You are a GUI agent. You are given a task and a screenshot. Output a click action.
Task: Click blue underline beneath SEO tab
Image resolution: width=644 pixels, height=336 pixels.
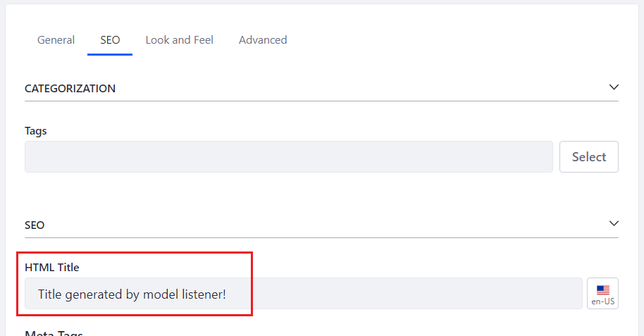click(x=110, y=54)
